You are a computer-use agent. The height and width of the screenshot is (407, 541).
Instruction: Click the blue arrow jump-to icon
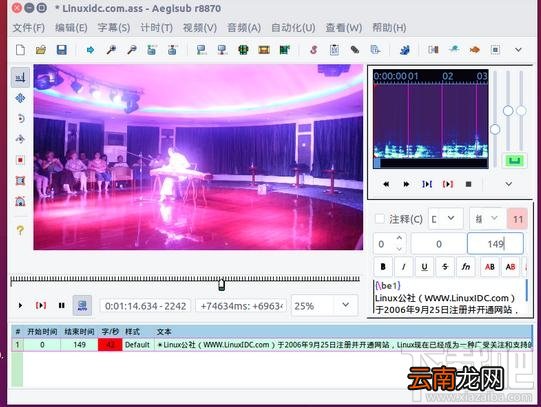[90, 50]
